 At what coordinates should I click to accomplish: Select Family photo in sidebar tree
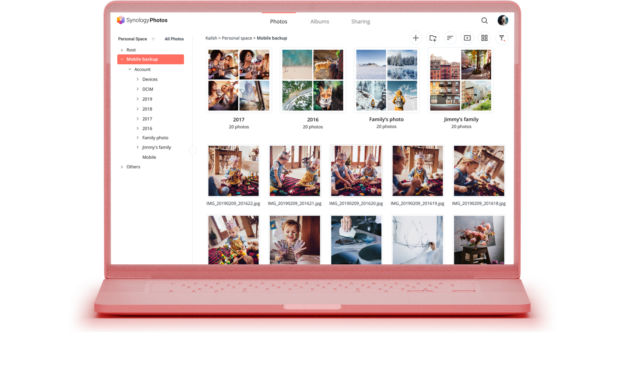(x=155, y=138)
